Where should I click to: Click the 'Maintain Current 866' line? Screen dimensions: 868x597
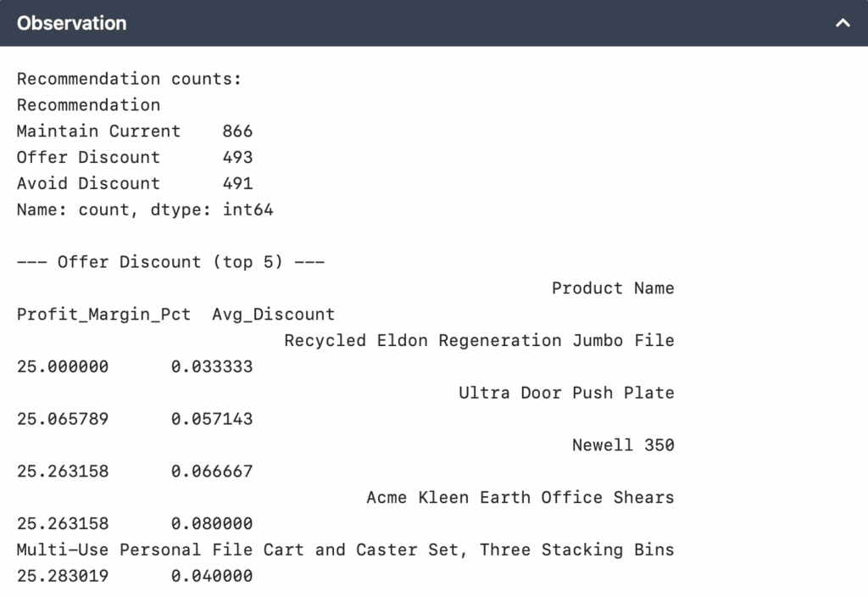[133, 131]
